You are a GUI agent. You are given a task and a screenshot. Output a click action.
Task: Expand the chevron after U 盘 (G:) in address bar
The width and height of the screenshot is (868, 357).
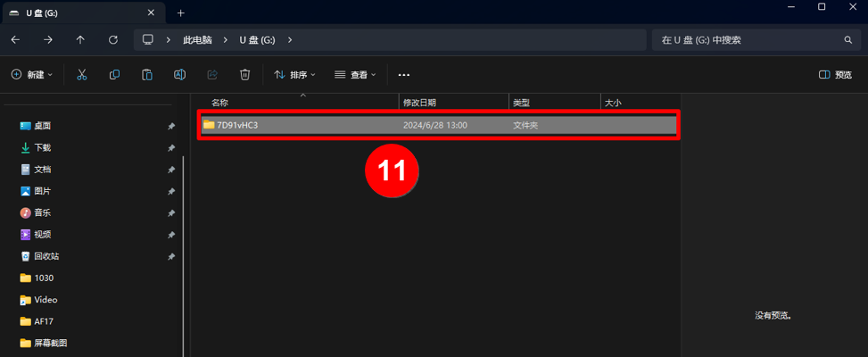tap(290, 40)
